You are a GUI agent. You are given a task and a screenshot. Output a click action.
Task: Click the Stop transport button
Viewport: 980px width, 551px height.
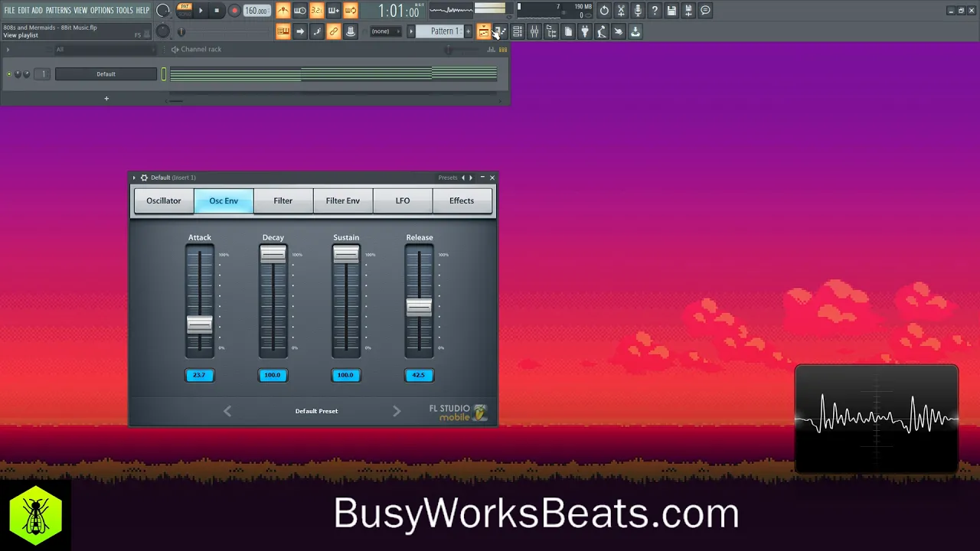click(x=217, y=11)
